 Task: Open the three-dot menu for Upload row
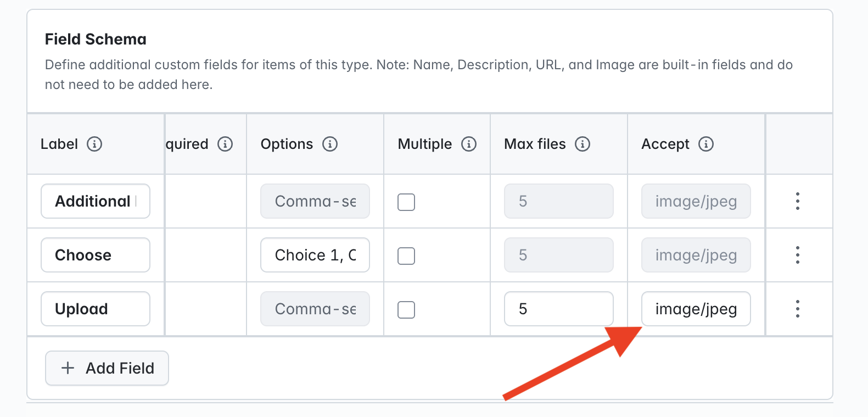click(x=798, y=309)
